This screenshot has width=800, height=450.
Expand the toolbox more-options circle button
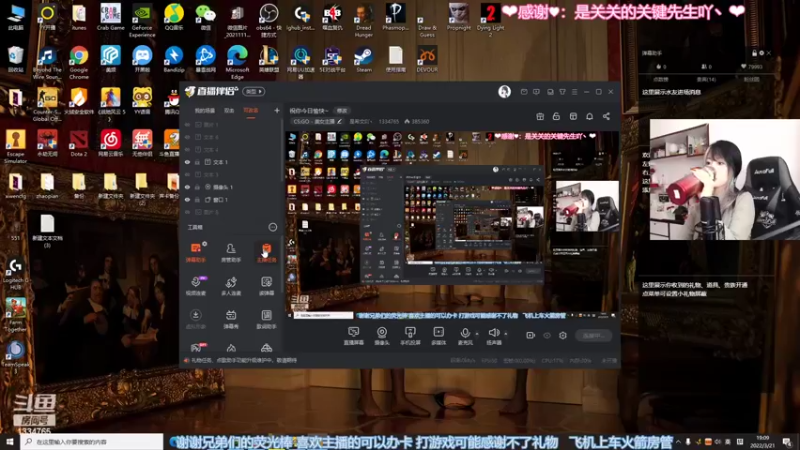tap(272, 227)
